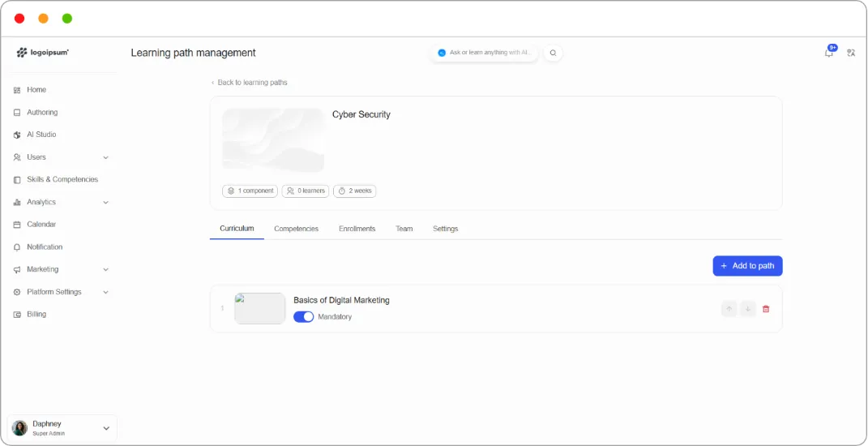Switch to the Competencies tab

click(x=296, y=228)
